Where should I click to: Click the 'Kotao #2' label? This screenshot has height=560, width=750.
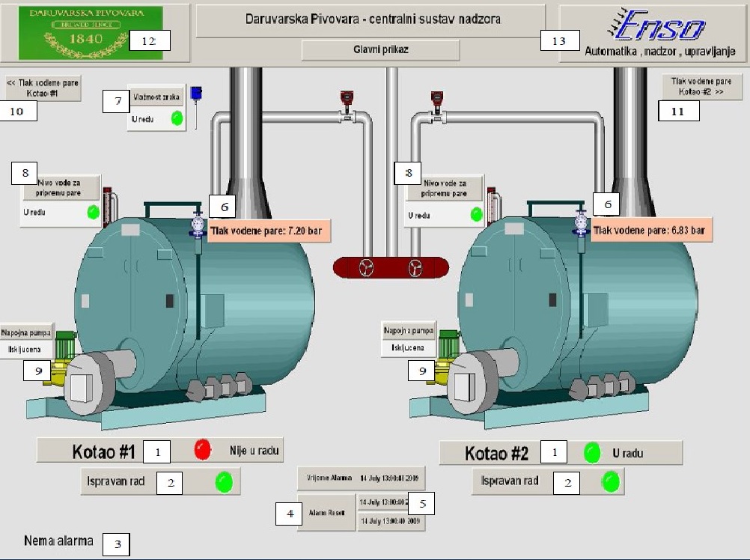[x=496, y=454]
